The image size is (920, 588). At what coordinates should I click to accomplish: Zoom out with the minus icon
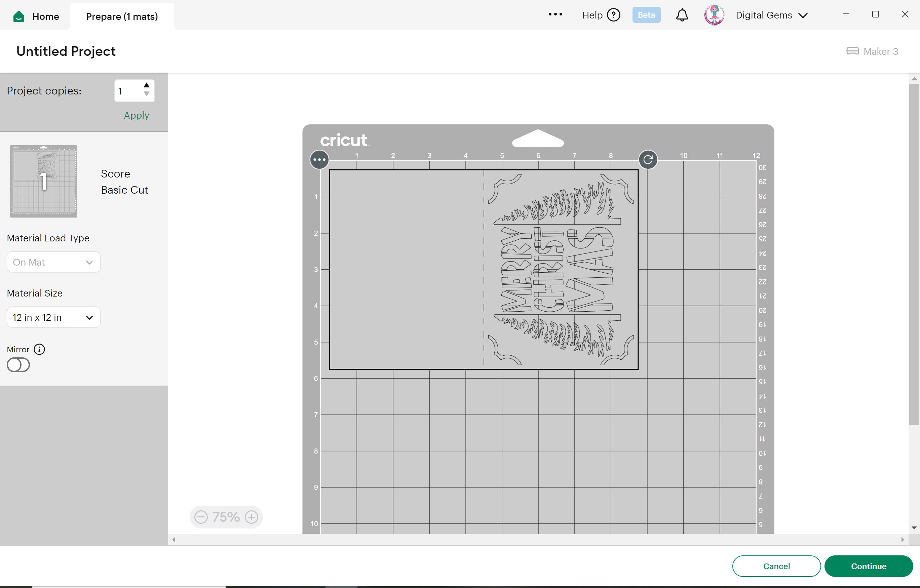[x=201, y=517]
